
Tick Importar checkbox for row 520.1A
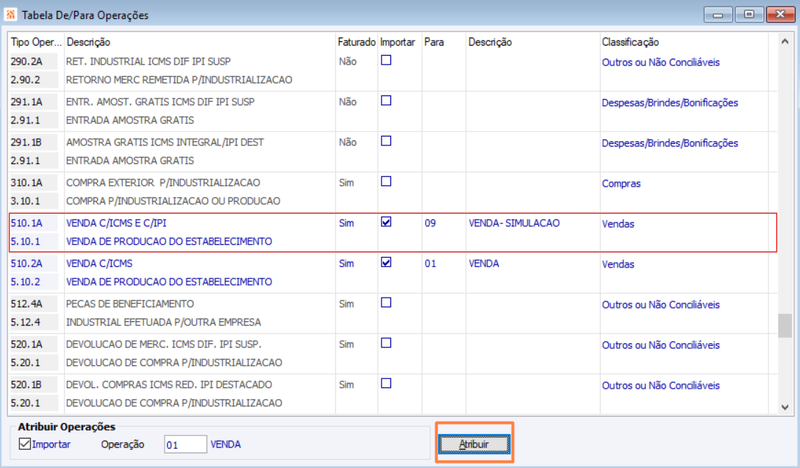click(386, 343)
